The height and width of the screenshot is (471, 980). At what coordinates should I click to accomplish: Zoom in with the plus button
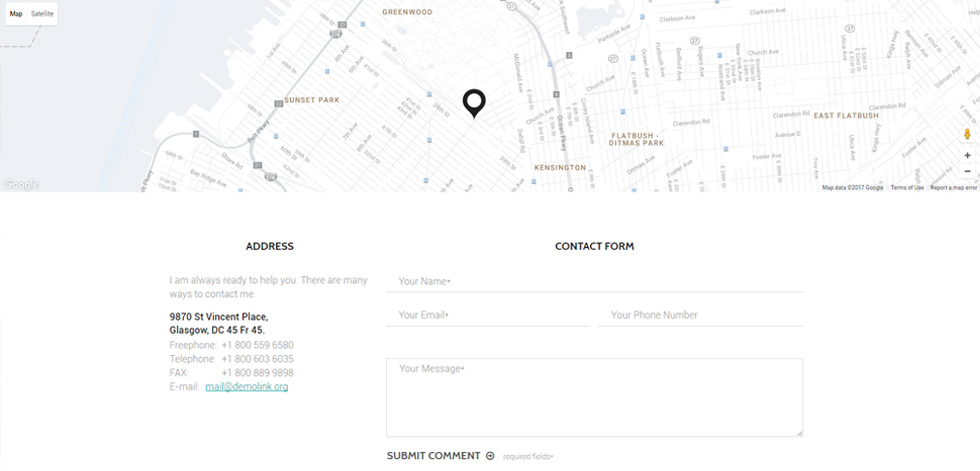tap(968, 156)
